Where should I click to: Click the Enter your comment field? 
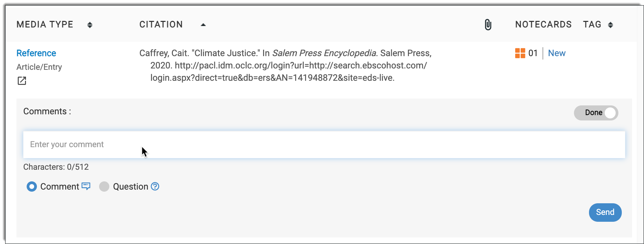coord(324,144)
